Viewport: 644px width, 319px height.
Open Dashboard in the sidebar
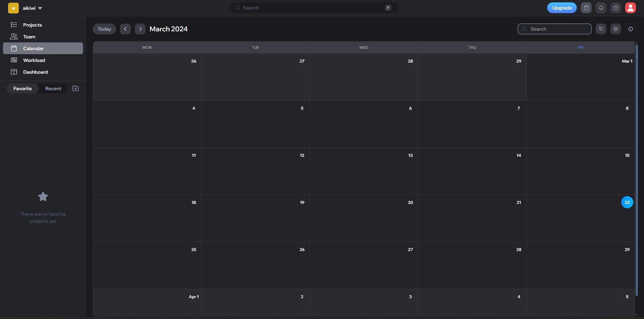pos(43,72)
